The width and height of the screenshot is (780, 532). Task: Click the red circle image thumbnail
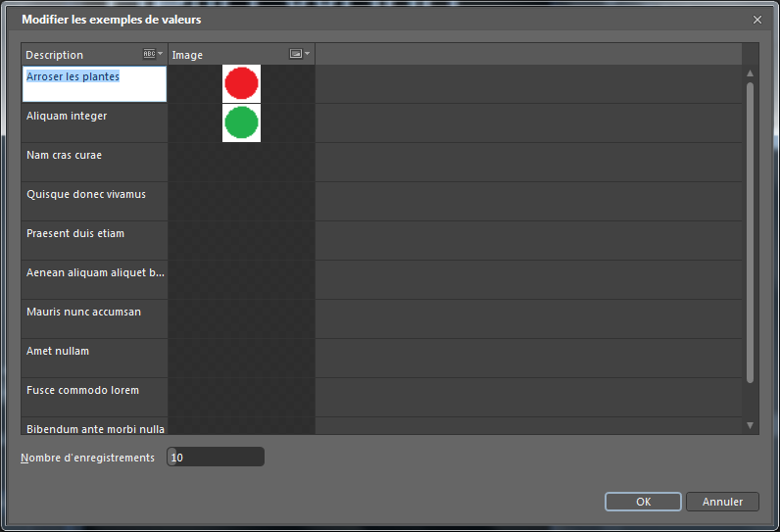pyautogui.click(x=241, y=83)
